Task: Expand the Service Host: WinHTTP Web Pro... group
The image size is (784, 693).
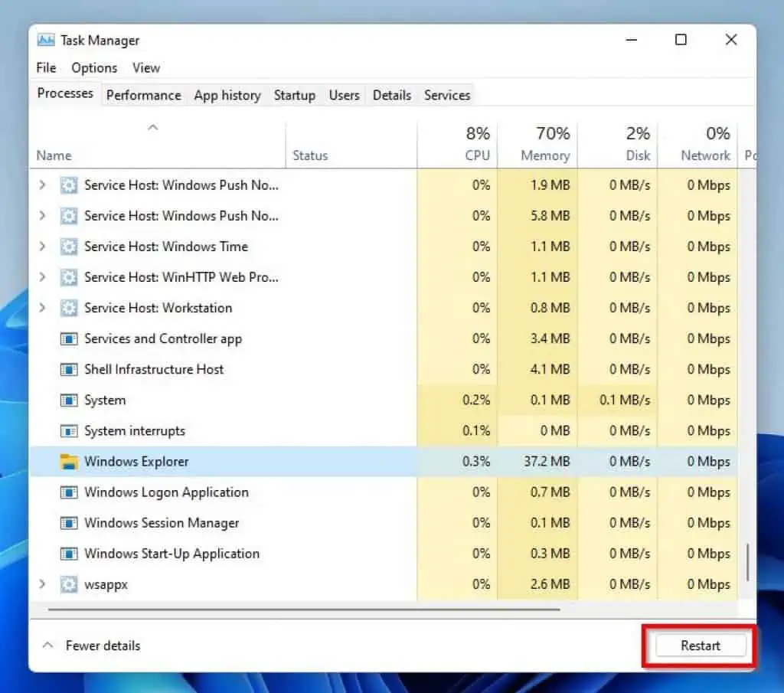Action: tap(43, 277)
